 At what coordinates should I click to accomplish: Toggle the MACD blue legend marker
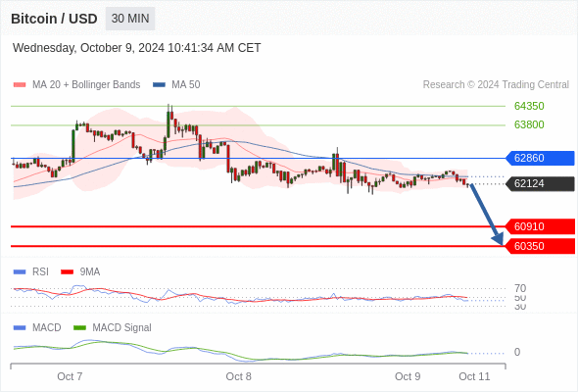pyautogui.click(x=20, y=327)
